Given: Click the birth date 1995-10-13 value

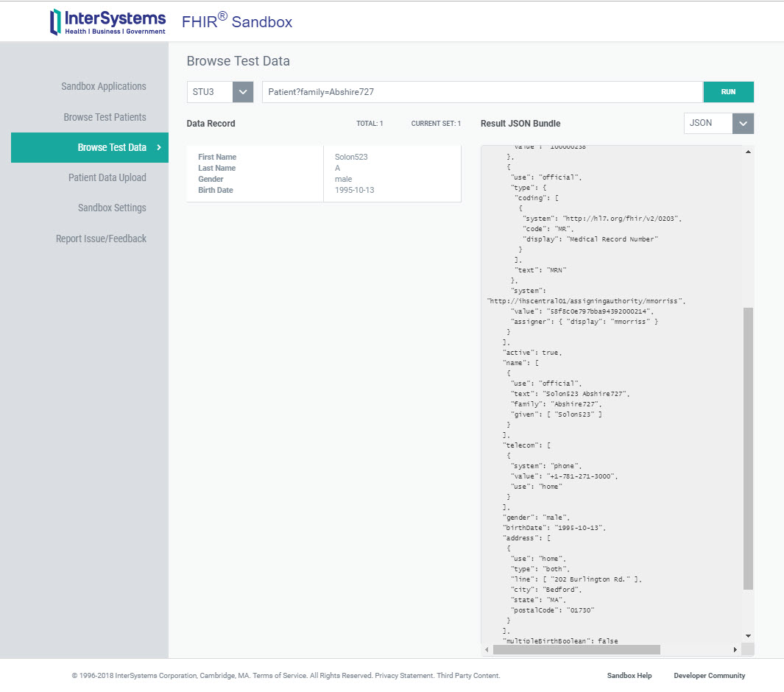Looking at the screenshot, I should (355, 190).
